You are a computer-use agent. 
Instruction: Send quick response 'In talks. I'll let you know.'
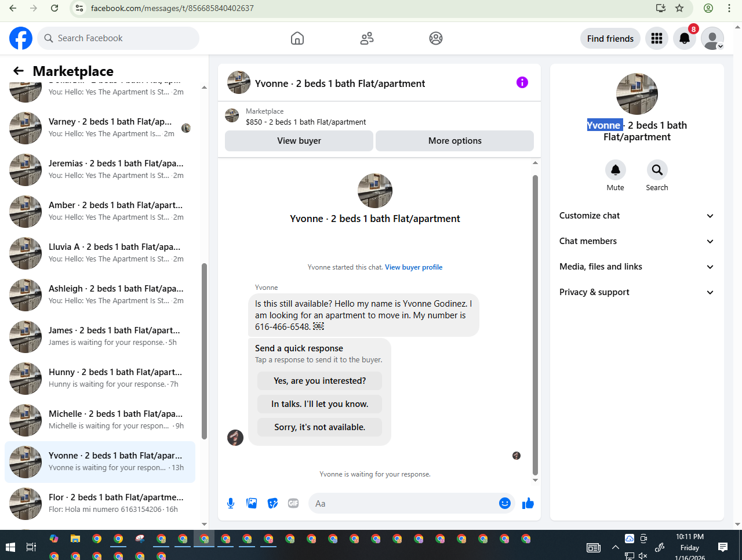(320, 404)
